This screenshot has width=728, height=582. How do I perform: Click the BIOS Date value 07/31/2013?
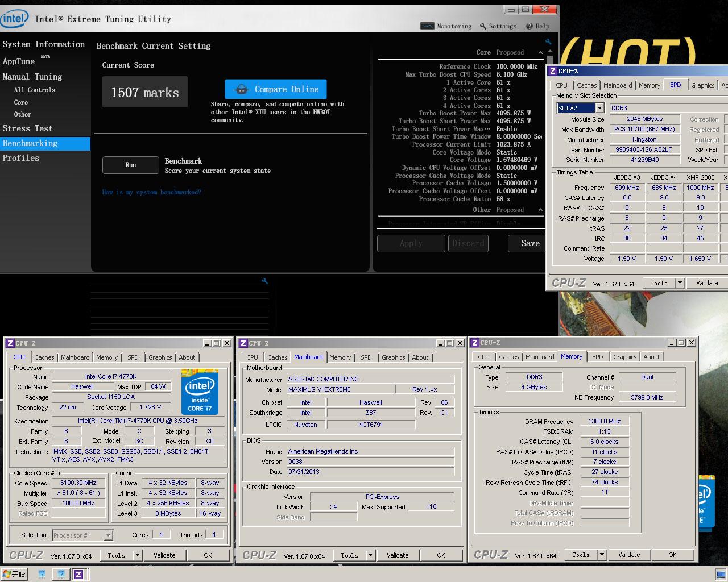click(x=370, y=472)
